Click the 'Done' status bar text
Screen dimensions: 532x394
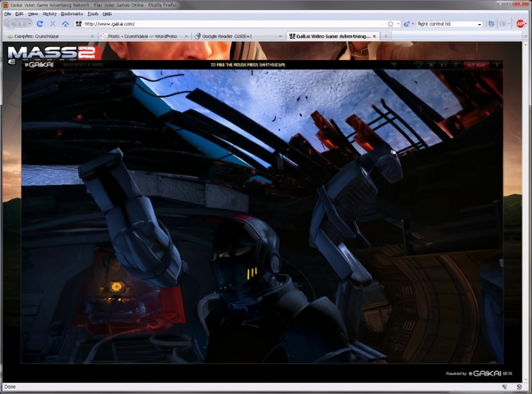(x=10, y=387)
